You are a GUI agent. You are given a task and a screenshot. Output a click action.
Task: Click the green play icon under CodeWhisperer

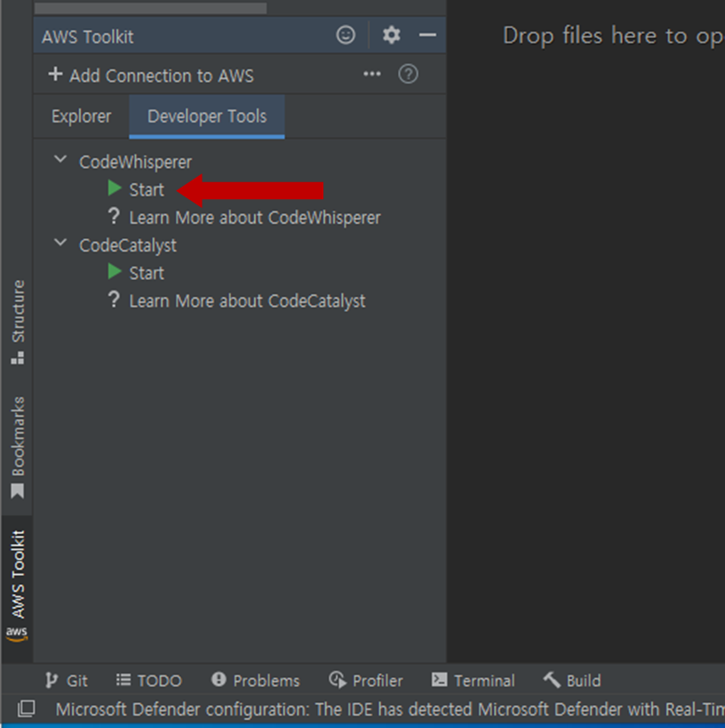pos(115,188)
